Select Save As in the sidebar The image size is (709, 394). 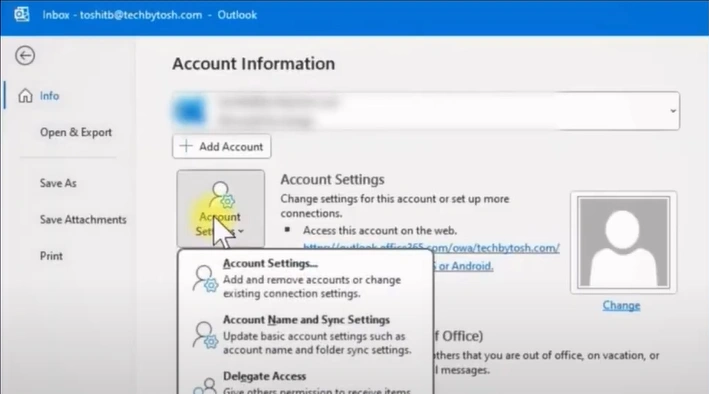tap(58, 183)
